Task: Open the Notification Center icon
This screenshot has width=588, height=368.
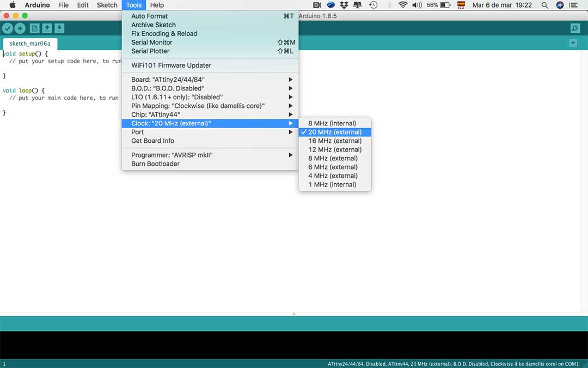Action: coord(573,5)
